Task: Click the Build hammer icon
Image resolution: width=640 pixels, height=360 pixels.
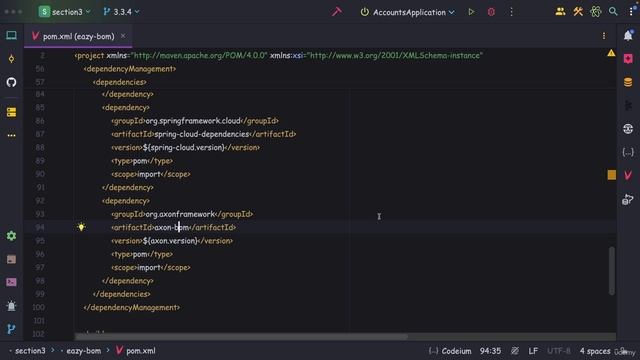Action: pyautogui.click(x=337, y=12)
